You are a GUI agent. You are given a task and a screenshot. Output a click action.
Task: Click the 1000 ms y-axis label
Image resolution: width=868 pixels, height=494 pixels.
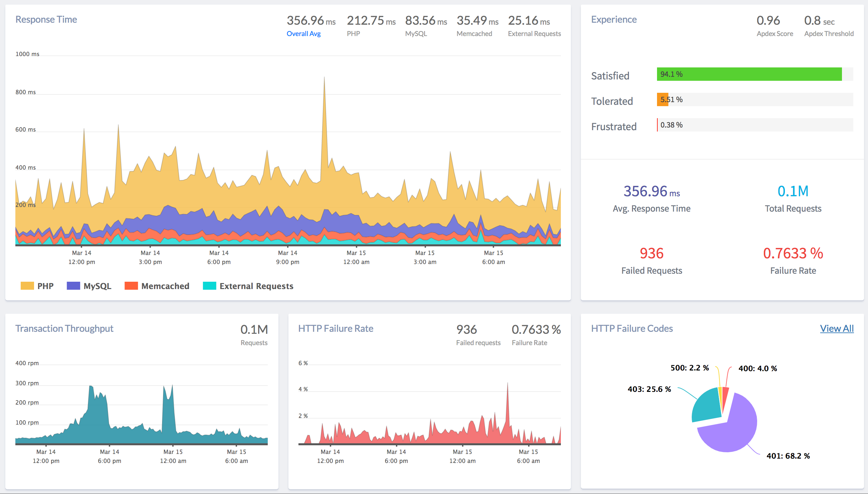point(27,54)
